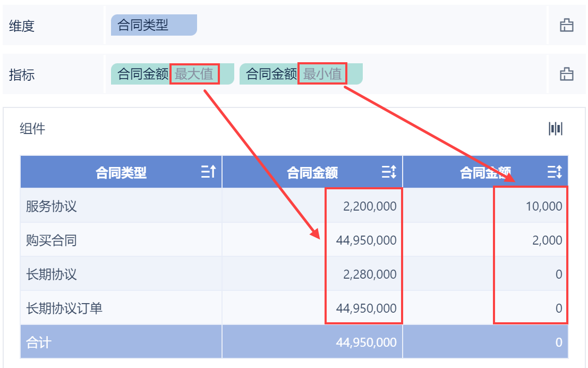Viewport: 588px width, 368px height.
Task: Click the 0 value in the 合计 row
Action: pyautogui.click(x=559, y=342)
